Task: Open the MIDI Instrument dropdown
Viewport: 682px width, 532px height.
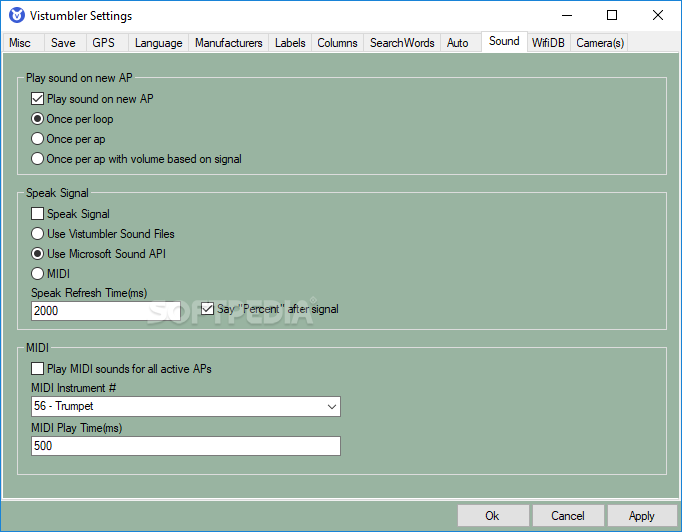Action: (x=186, y=406)
